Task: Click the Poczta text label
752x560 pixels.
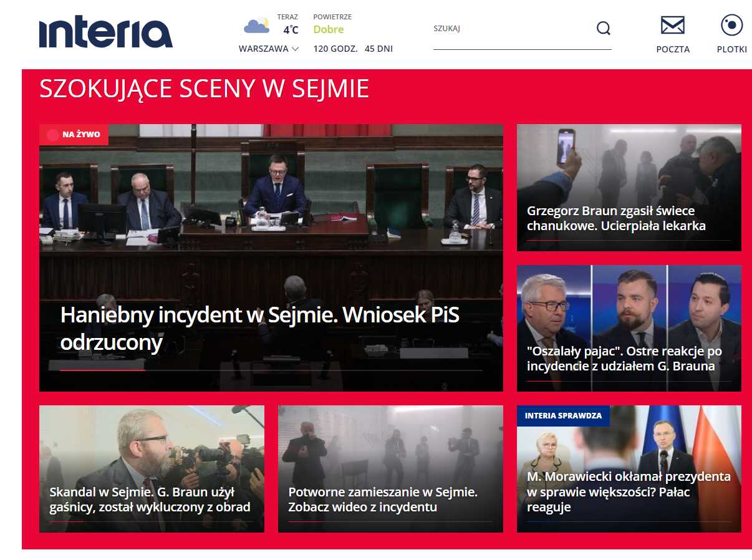Action: tap(673, 49)
